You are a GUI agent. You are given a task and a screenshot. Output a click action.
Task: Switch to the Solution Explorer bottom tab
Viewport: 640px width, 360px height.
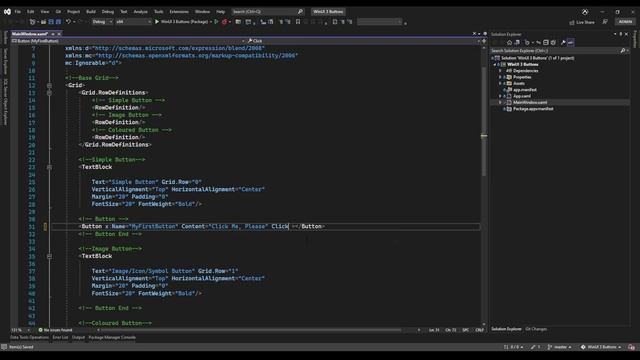(x=506, y=329)
